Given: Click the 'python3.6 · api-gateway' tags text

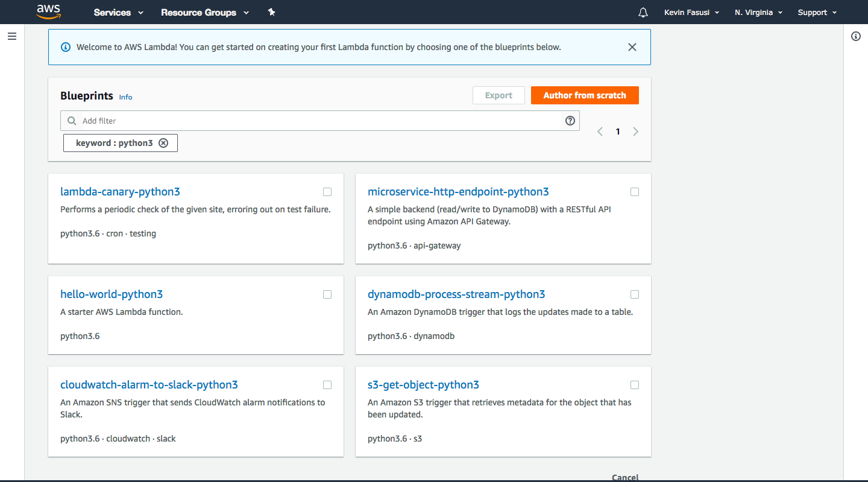Looking at the screenshot, I should [414, 246].
